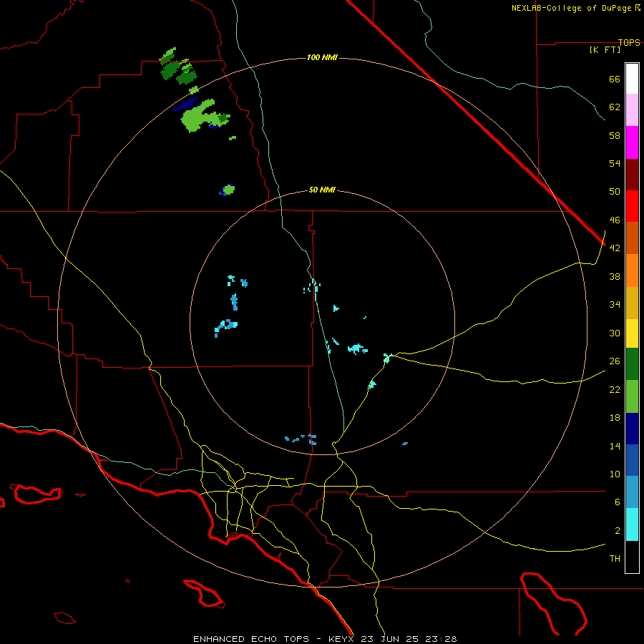The height and width of the screenshot is (644, 644).
Task: Click the 58 legend value
Action: coord(615,135)
